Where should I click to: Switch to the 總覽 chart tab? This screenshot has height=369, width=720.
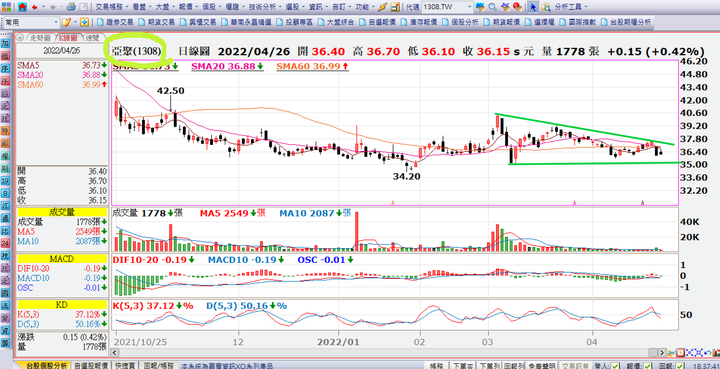[92, 37]
